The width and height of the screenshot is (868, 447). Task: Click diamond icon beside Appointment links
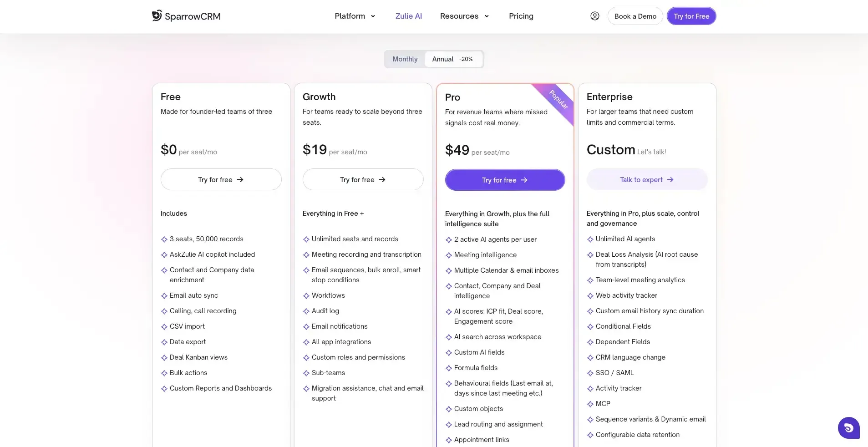(449, 440)
